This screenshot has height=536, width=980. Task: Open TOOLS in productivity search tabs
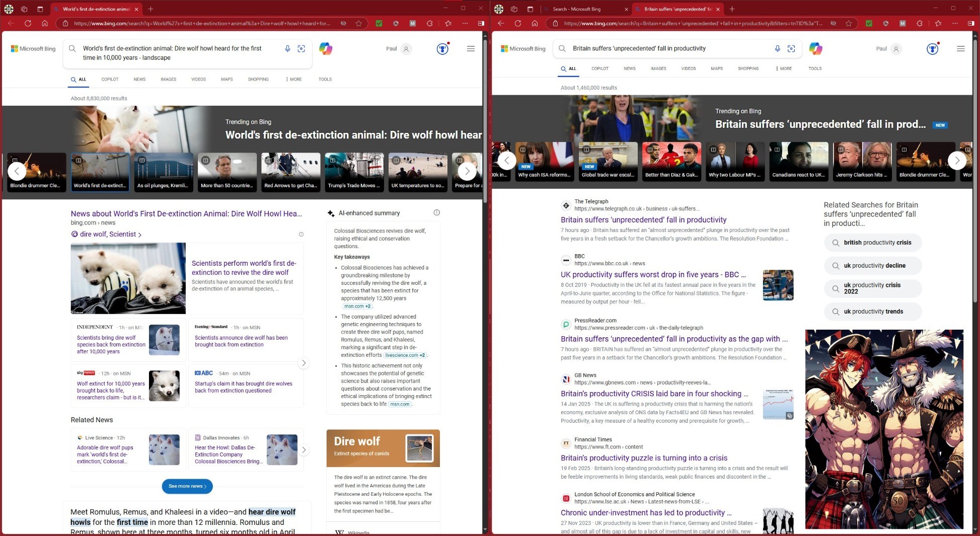tap(815, 68)
